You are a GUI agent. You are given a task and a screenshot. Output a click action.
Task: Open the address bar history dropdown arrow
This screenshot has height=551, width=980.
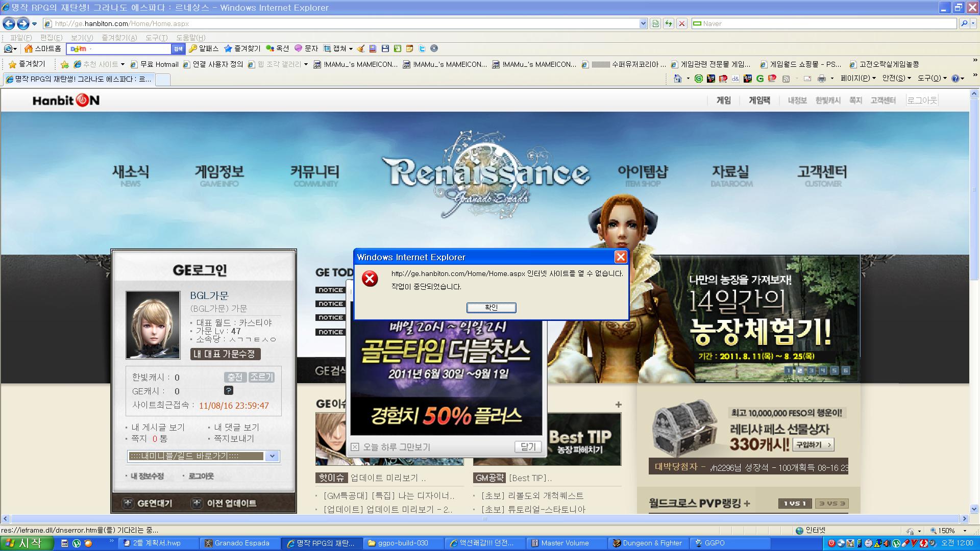[x=643, y=23]
